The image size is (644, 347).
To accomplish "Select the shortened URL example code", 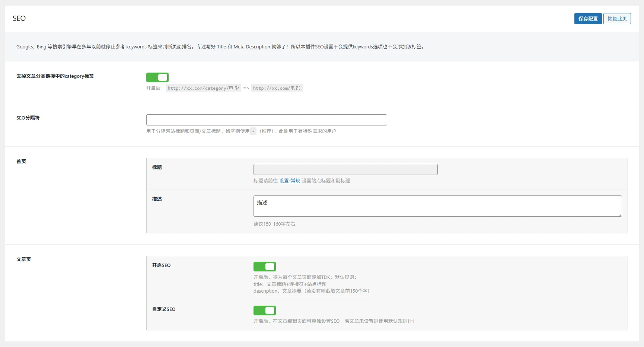I will [277, 88].
